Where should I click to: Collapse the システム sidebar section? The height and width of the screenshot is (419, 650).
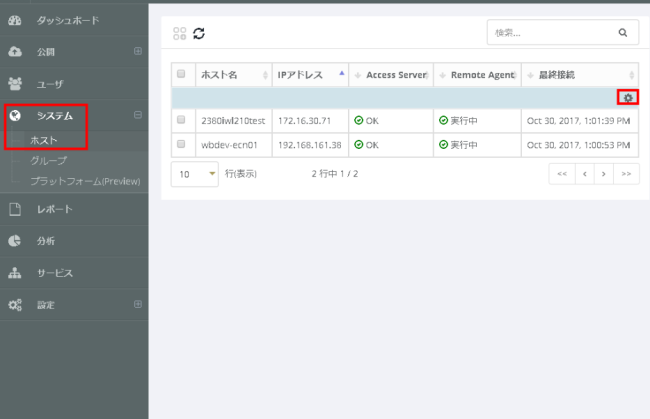[138, 115]
